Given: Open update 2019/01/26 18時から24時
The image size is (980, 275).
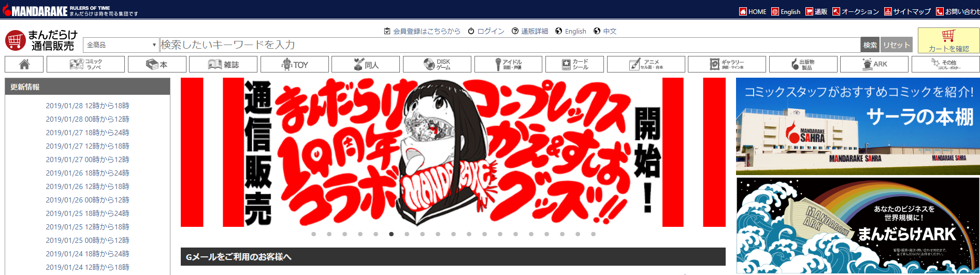Looking at the screenshot, I should click(88, 173).
